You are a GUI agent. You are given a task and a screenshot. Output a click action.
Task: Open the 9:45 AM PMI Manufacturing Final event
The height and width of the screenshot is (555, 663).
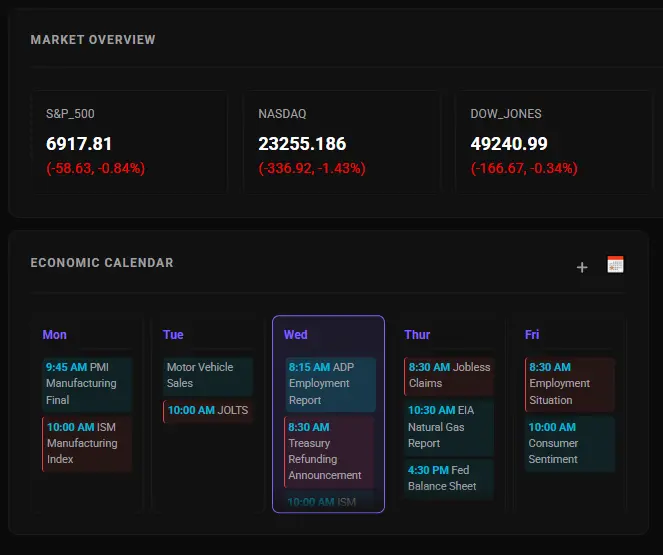(x=87, y=384)
